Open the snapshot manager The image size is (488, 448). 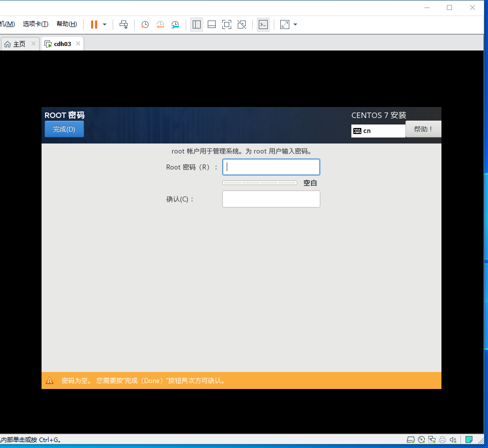(x=175, y=24)
